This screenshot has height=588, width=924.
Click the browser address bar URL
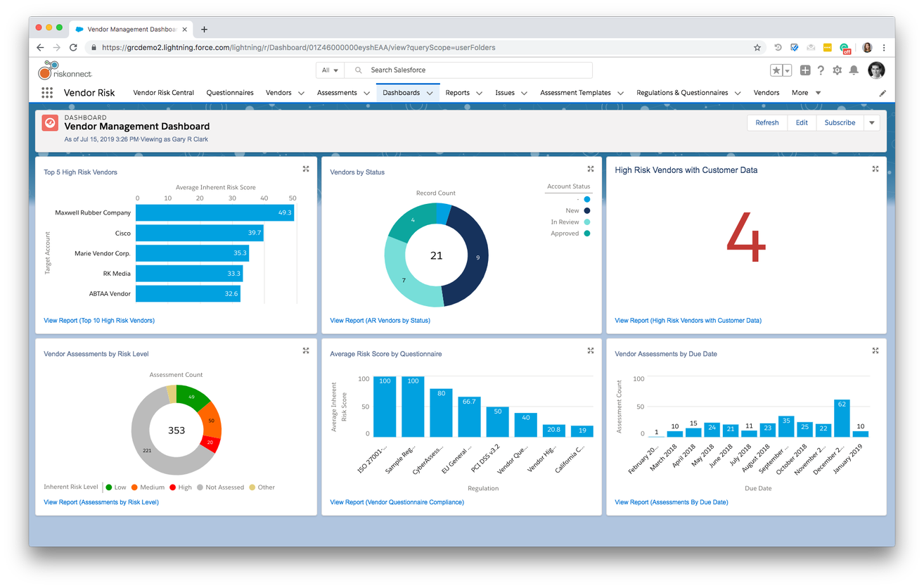[299, 48]
